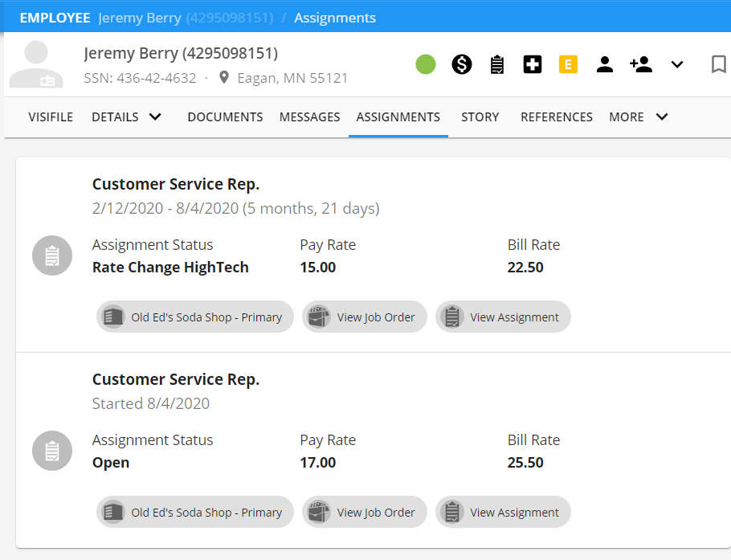This screenshot has height=560, width=731.
Task: Switch to the DOCUMENTS tab
Action: tap(224, 116)
